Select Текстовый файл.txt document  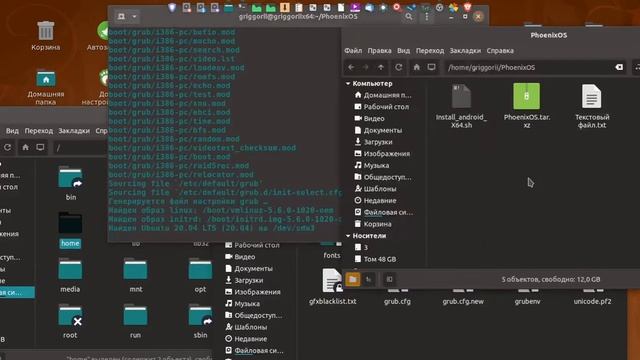(x=592, y=106)
